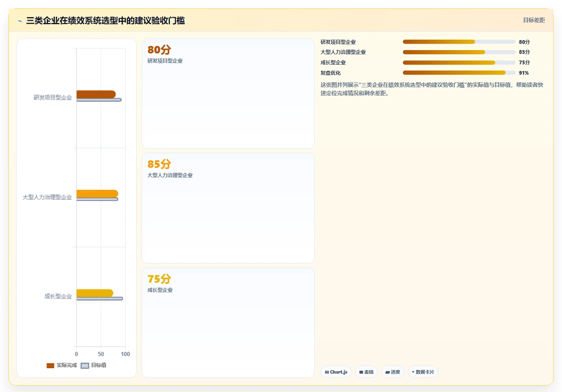Screen dimensions: 562x392
Task: Click the 复盘优化 row label
Action: pyautogui.click(x=331, y=73)
